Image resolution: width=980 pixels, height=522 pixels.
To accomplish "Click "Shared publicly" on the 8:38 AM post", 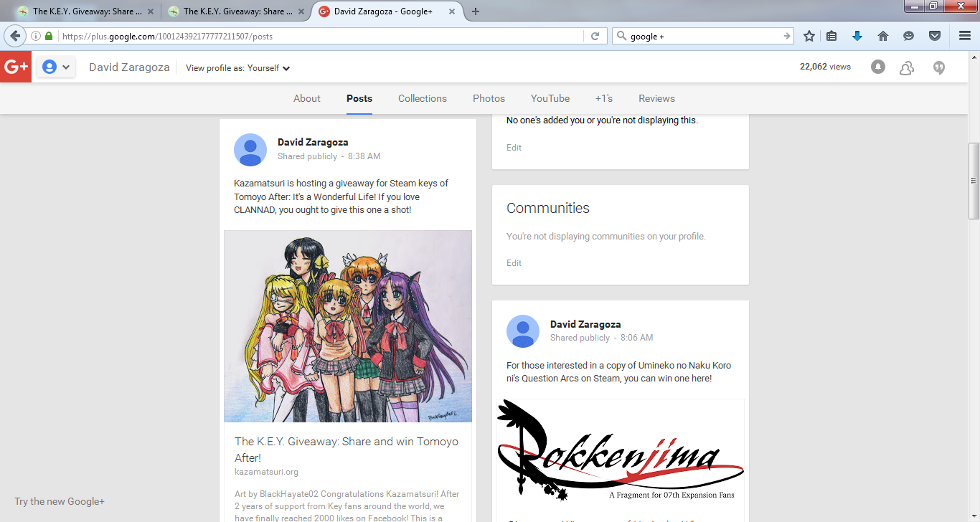I will [x=307, y=156].
